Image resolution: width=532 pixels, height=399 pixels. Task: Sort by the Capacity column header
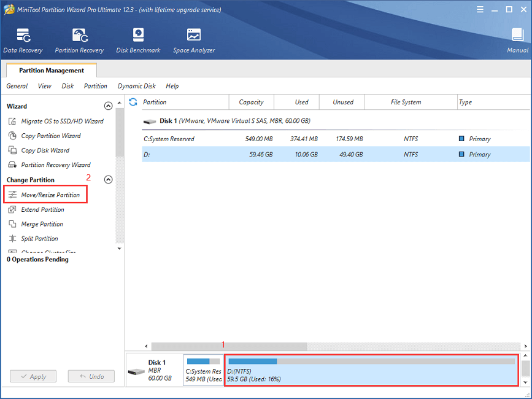point(251,102)
